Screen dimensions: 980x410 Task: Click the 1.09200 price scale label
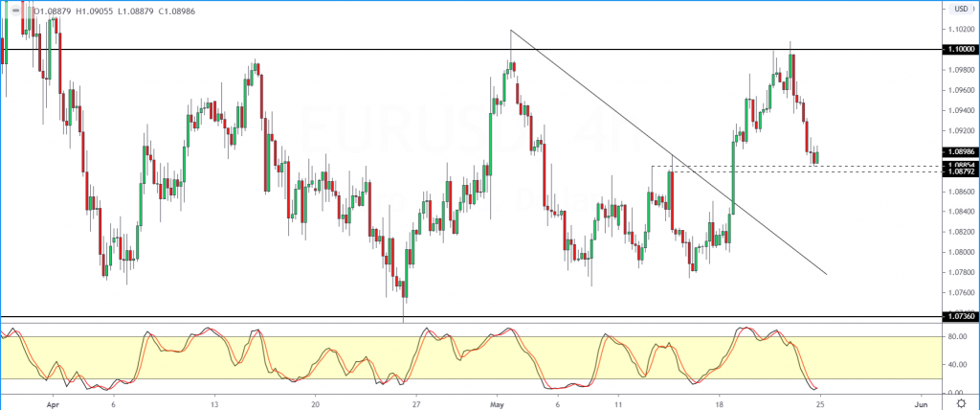click(x=960, y=130)
